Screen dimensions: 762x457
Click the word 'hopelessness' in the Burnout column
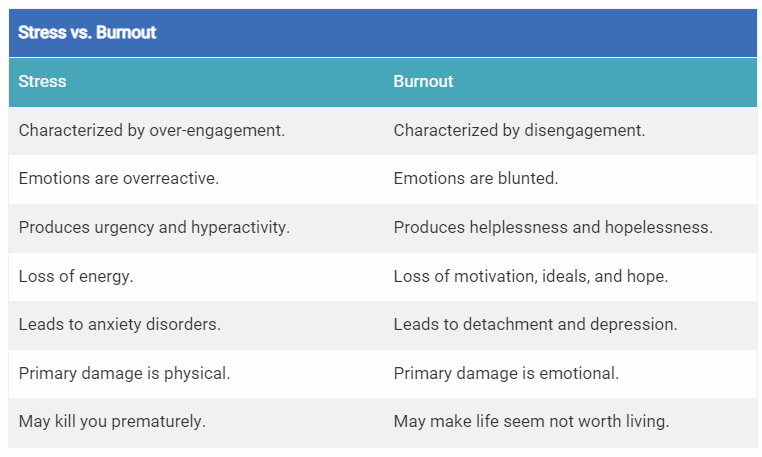pyautogui.click(x=665, y=227)
